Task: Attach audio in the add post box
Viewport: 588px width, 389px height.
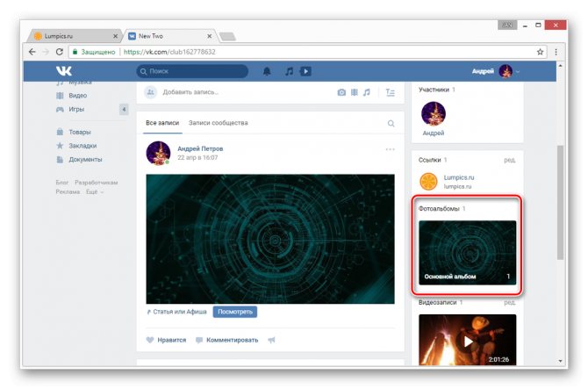Action: click(x=366, y=92)
